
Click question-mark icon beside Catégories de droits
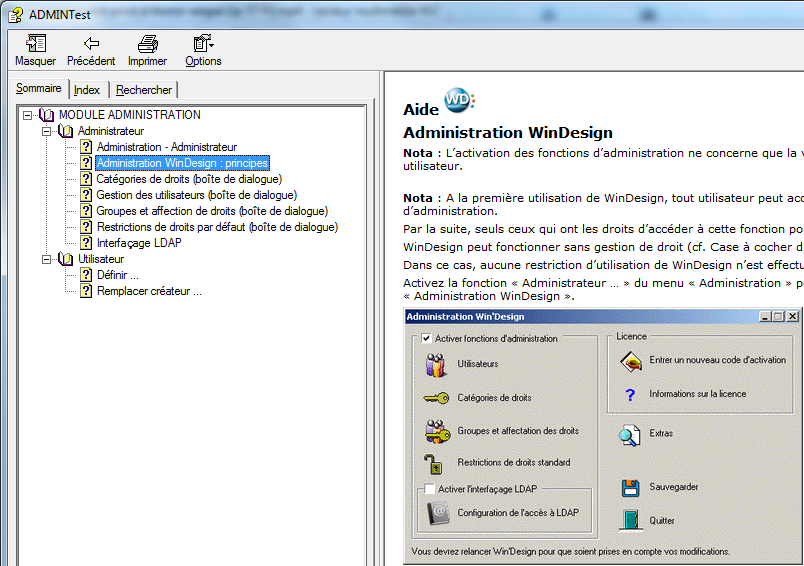click(x=86, y=179)
